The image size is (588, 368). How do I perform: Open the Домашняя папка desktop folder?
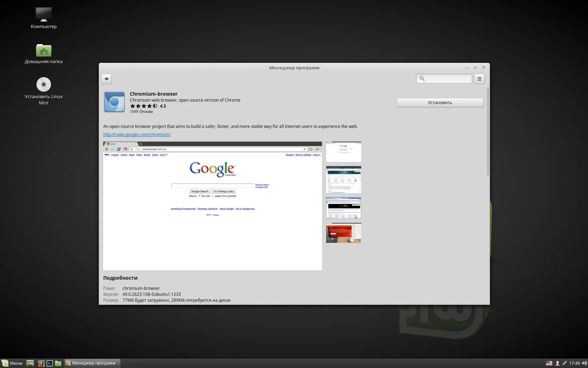44,54
